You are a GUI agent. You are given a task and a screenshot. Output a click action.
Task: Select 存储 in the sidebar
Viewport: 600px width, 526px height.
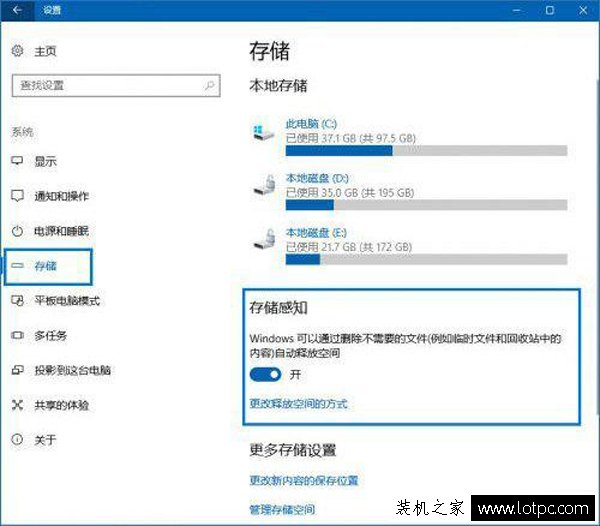pos(48,267)
